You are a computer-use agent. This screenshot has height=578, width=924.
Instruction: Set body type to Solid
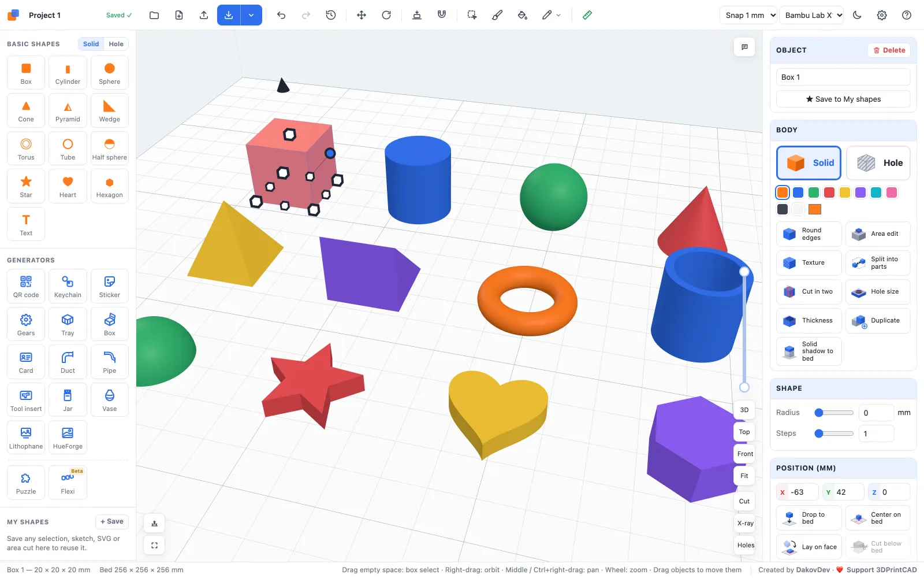tap(808, 163)
